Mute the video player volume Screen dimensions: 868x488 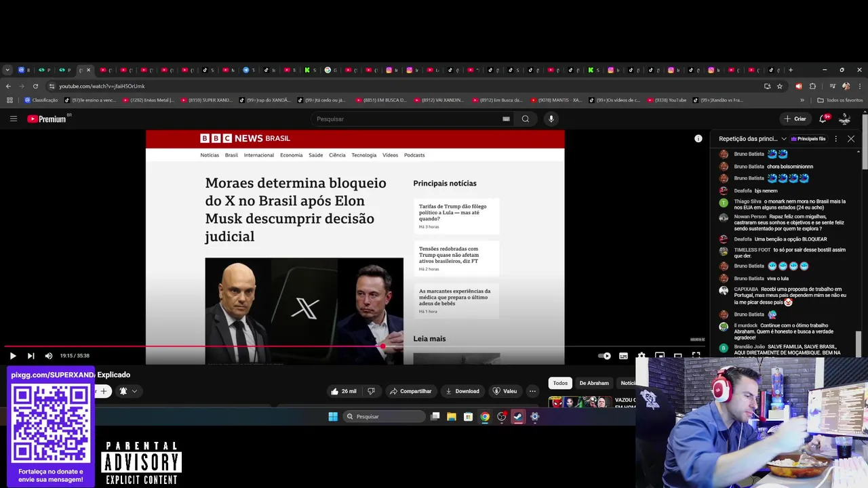[x=49, y=356]
